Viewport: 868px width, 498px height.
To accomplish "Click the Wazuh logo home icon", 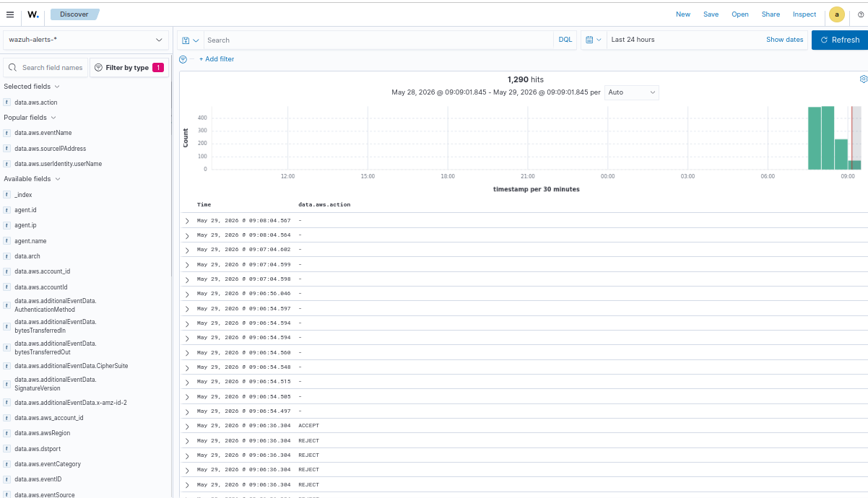I will (33, 14).
